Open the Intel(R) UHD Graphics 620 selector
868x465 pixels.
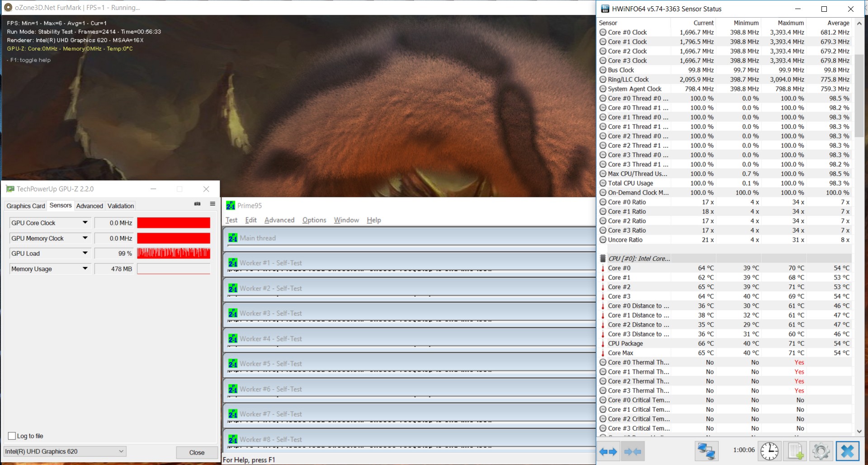click(x=65, y=451)
